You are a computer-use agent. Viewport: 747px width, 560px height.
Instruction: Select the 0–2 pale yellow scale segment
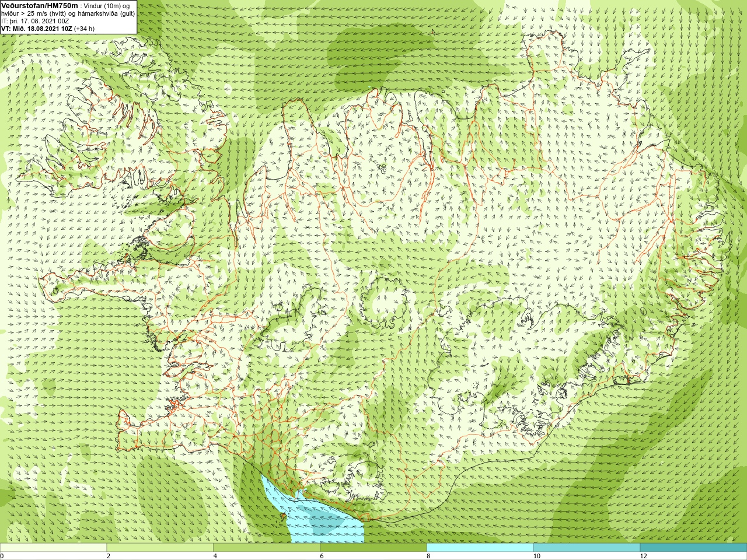[x=54, y=548]
